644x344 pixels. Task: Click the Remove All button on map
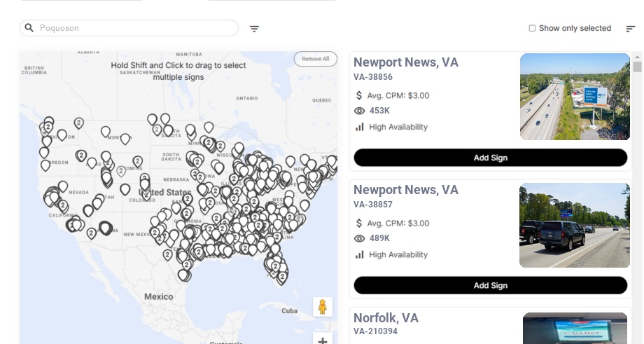point(315,59)
